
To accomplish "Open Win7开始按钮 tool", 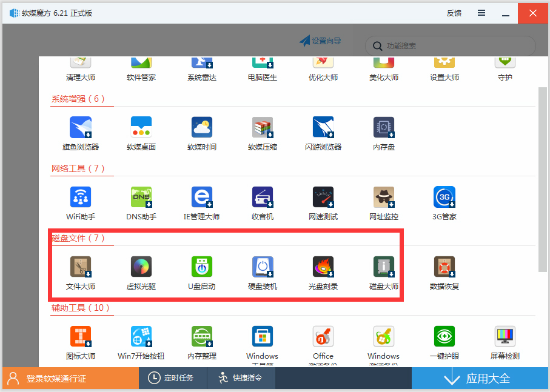I will 141,343.
